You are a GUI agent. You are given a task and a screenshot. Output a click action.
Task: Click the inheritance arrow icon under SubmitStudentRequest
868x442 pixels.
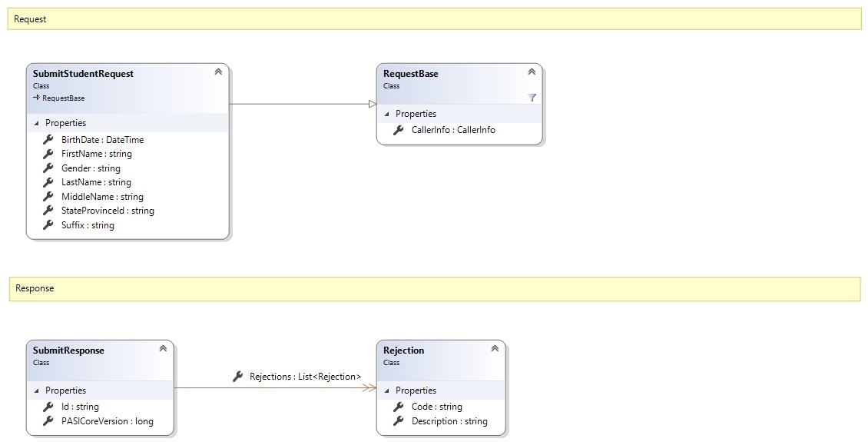click(37, 98)
